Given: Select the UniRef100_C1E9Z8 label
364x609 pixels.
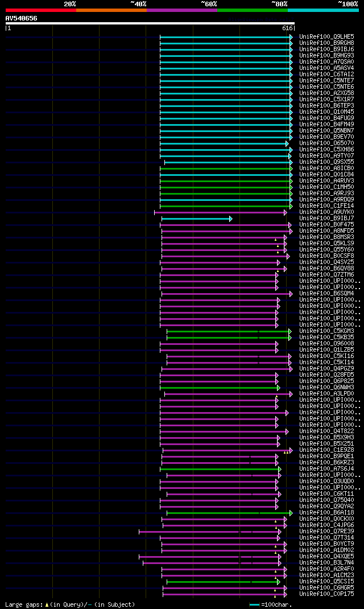Looking at the screenshot, I should point(326,450).
